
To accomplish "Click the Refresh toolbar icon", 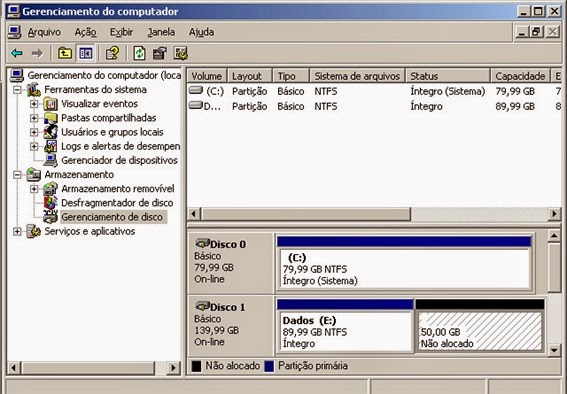I will coord(140,53).
